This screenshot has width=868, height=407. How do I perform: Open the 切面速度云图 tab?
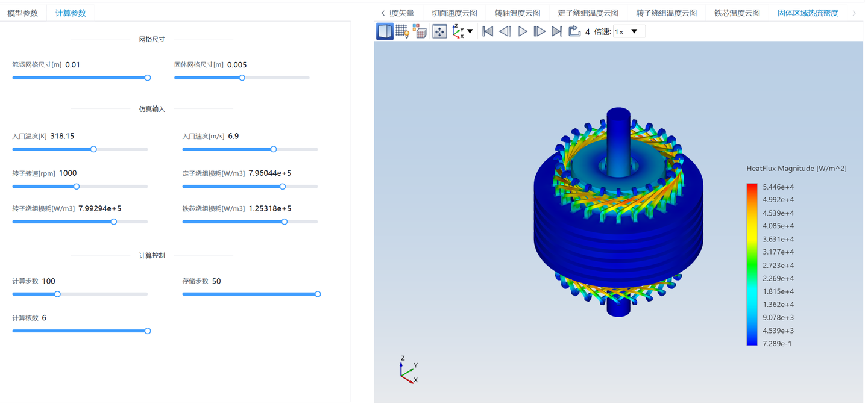[x=454, y=13]
